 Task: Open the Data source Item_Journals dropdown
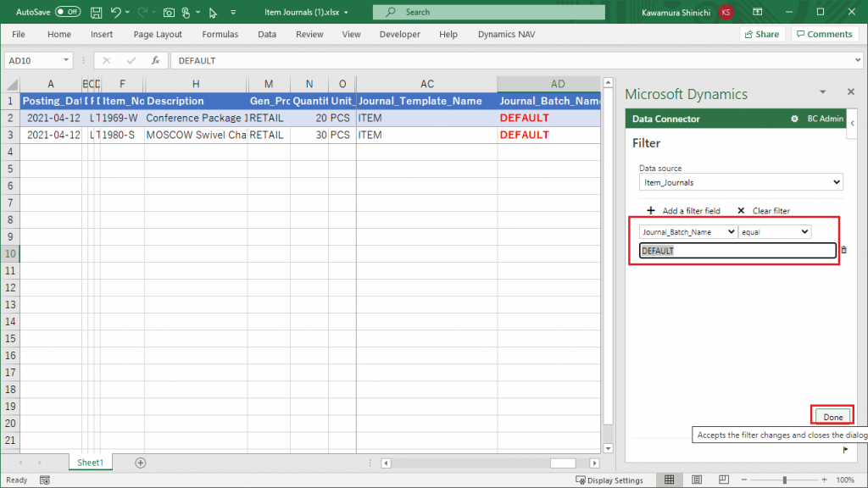coord(741,183)
